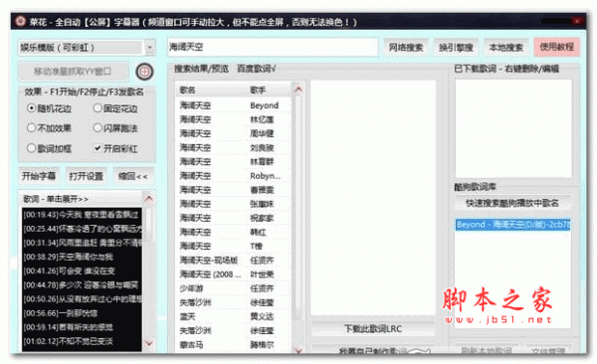Viewport: 597px width, 364px height.
Task: Click the 换引擎搜 button
Action: tap(456, 47)
